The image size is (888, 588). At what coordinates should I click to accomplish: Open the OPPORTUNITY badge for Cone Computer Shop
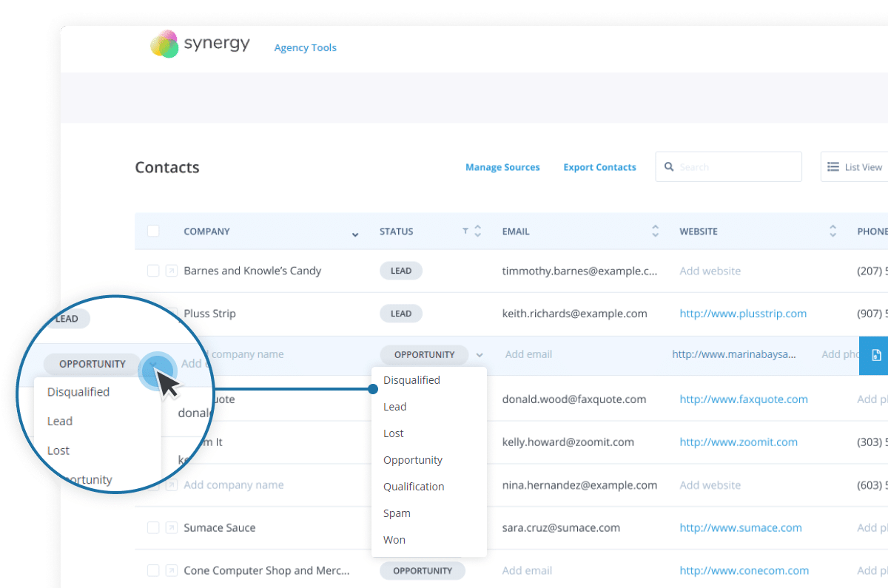pos(423,570)
